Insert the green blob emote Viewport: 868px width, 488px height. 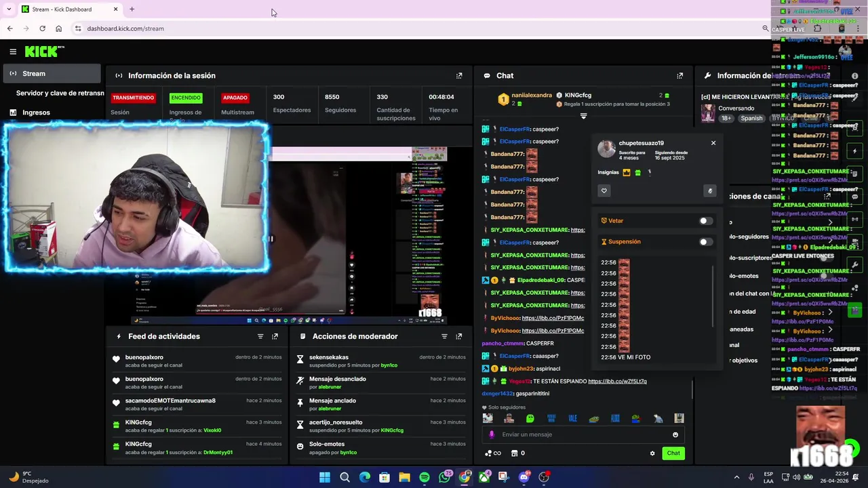[530, 419]
